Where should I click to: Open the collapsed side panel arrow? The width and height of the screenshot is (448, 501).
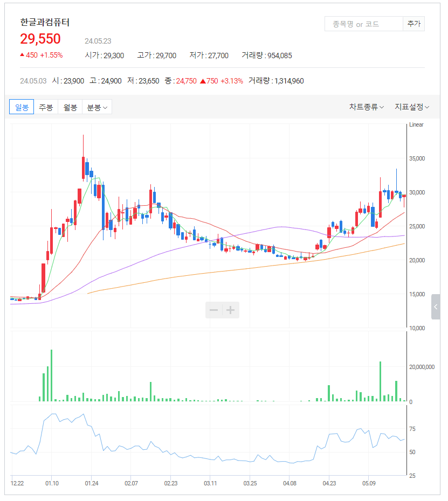[x=436, y=307]
